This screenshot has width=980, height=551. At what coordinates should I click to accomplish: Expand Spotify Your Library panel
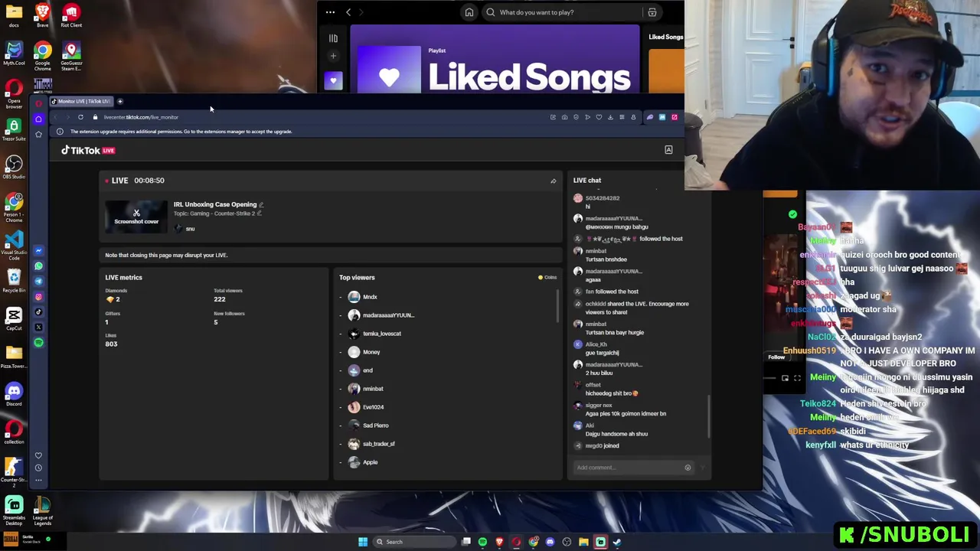point(333,38)
